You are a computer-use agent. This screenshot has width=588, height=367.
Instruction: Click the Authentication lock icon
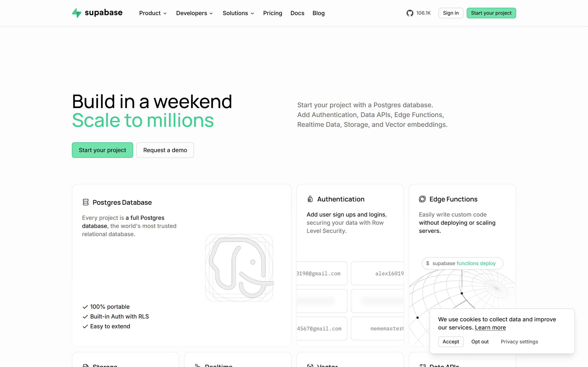pyautogui.click(x=310, y=199)
